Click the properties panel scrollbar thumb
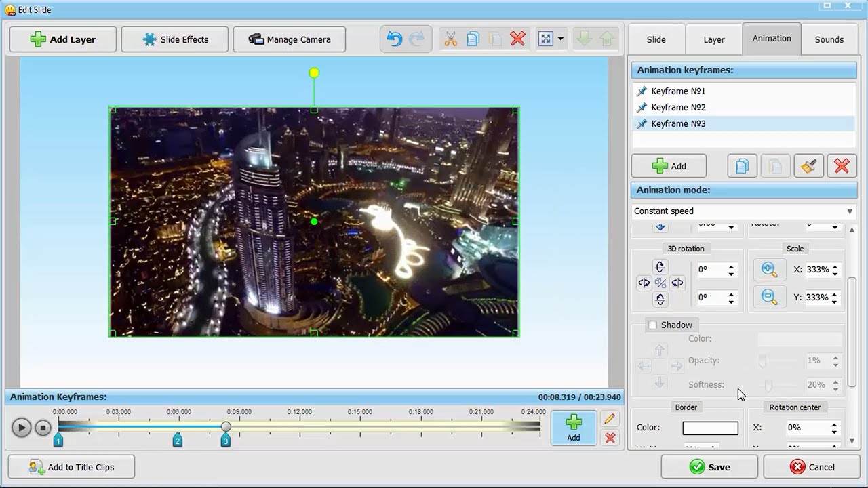 [x=852, y=332]
